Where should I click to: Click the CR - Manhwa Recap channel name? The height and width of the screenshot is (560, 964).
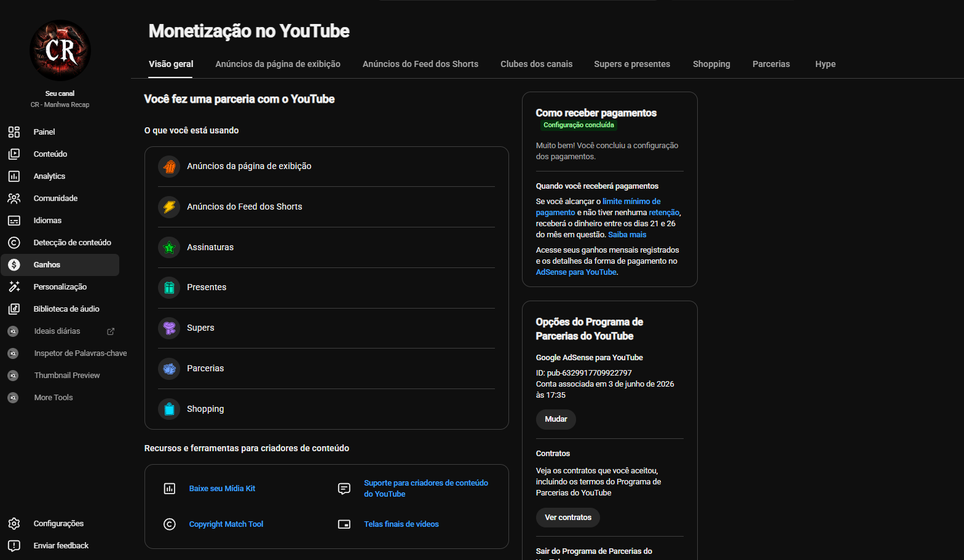60,105
